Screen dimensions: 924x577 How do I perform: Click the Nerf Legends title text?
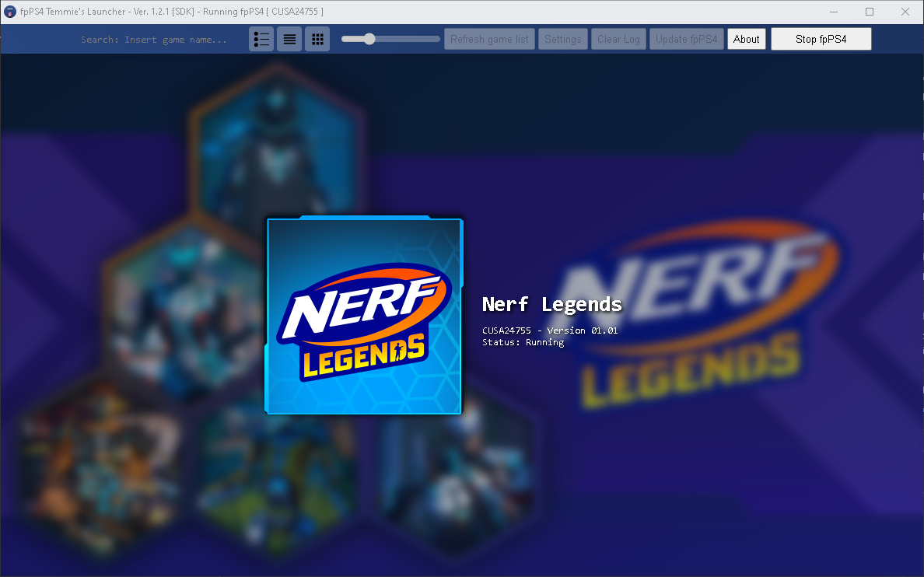point(551,304)
